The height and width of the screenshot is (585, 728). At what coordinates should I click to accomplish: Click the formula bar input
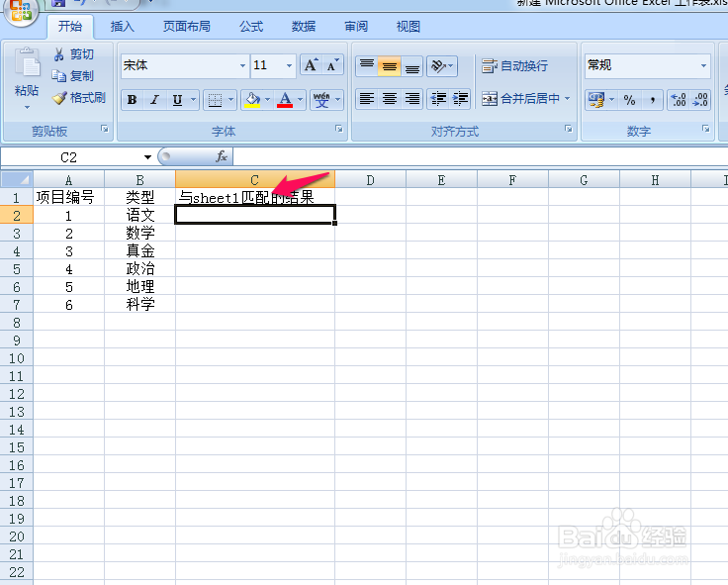click(481, 157)
